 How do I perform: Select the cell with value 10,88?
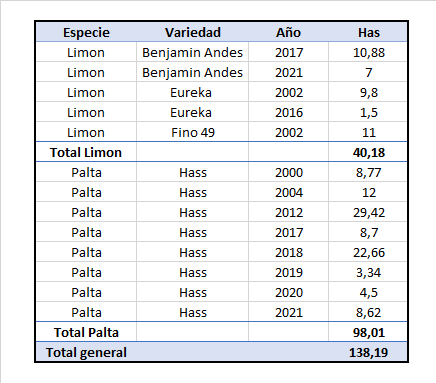[368, 52]
